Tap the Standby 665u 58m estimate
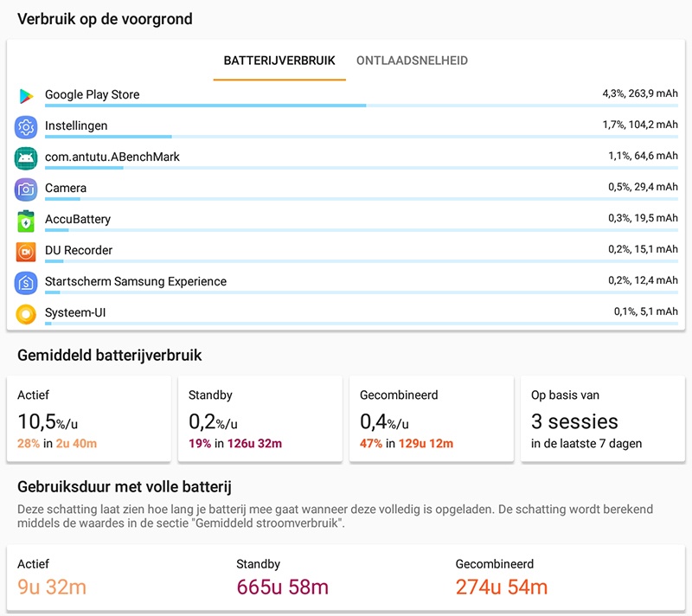Viewport: 692px width, 616px height. tap(282, 587)
